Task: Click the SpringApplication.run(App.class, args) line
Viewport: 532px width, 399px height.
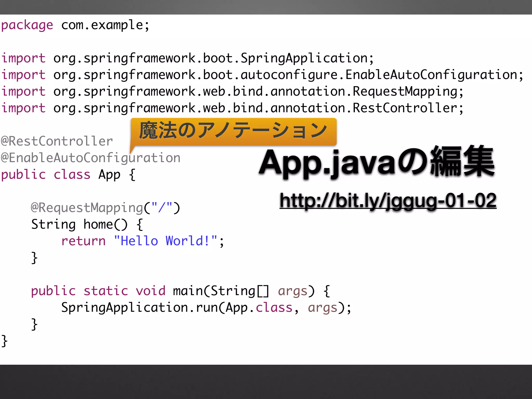Action: pos(206,308)
